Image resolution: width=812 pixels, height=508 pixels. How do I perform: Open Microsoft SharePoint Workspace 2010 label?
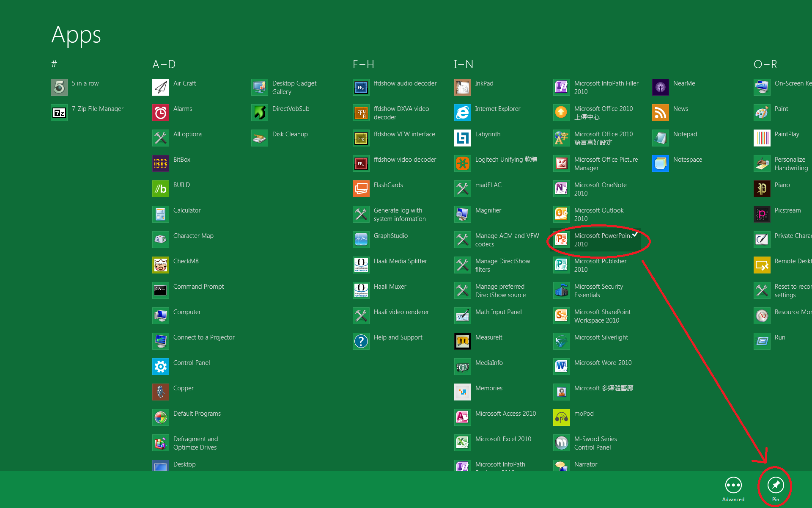602,316
